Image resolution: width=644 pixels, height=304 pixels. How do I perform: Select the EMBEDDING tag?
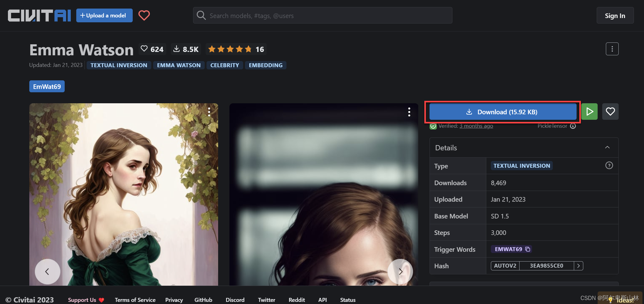pyautogui.click(x=266, y=65)
